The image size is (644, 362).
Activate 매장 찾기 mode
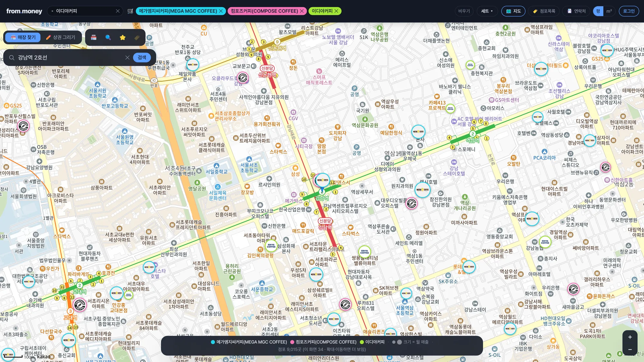(23, 37)
